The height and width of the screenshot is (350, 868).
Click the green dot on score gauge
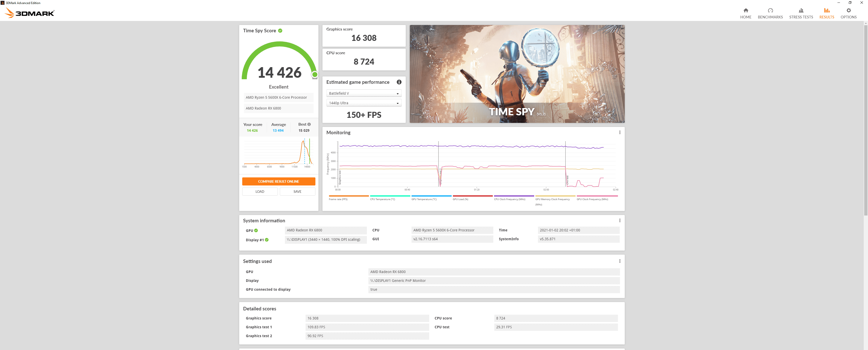tap(314, 74)
